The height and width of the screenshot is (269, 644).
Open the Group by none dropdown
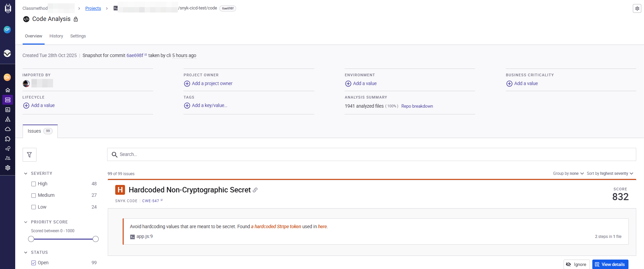pyautogui.click(x=568, y=173)
